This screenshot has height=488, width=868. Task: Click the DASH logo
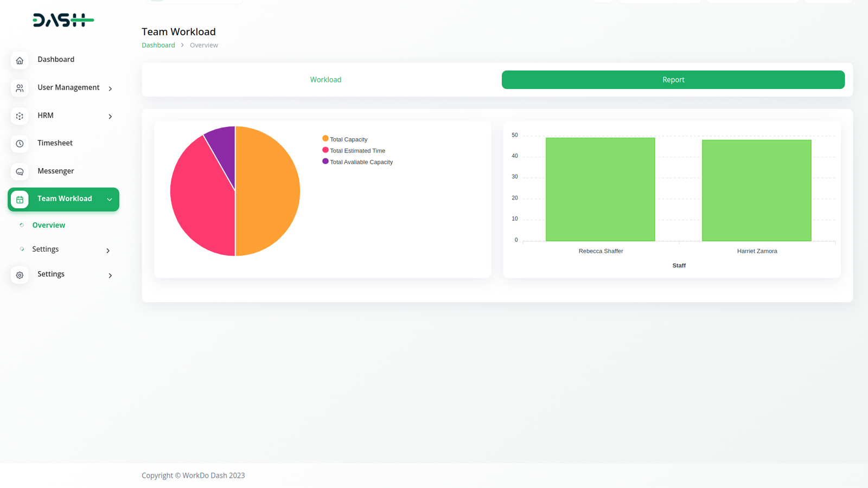(63, 21)
